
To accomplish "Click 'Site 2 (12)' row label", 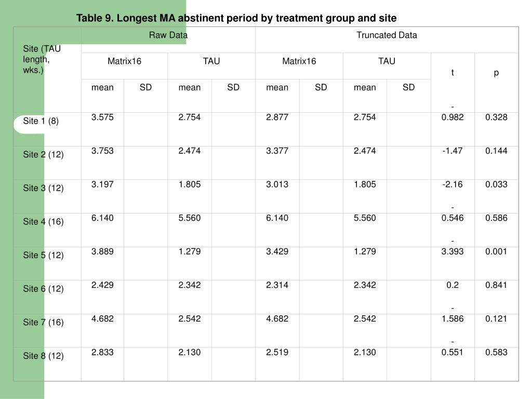I will click(44, 154).
